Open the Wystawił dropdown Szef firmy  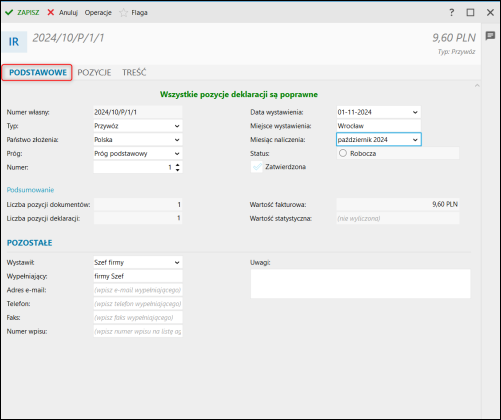pyautogui.click(x=138, y=262)
